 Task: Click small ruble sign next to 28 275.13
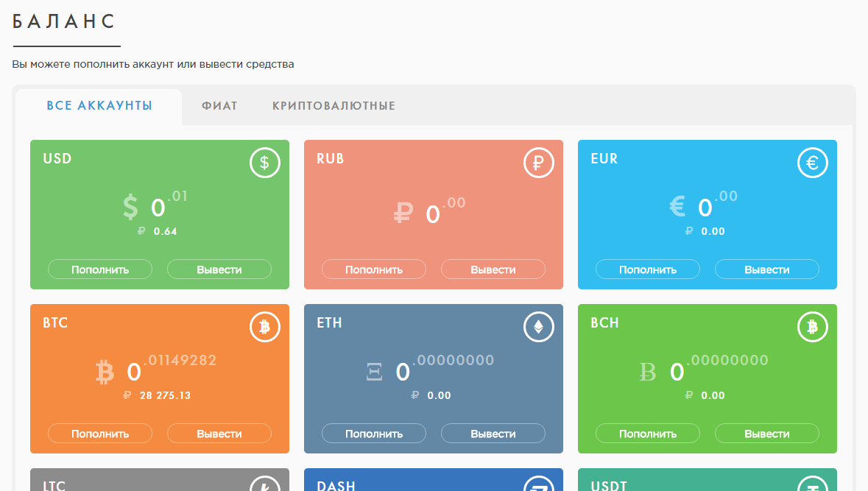(x=127, y=395)
